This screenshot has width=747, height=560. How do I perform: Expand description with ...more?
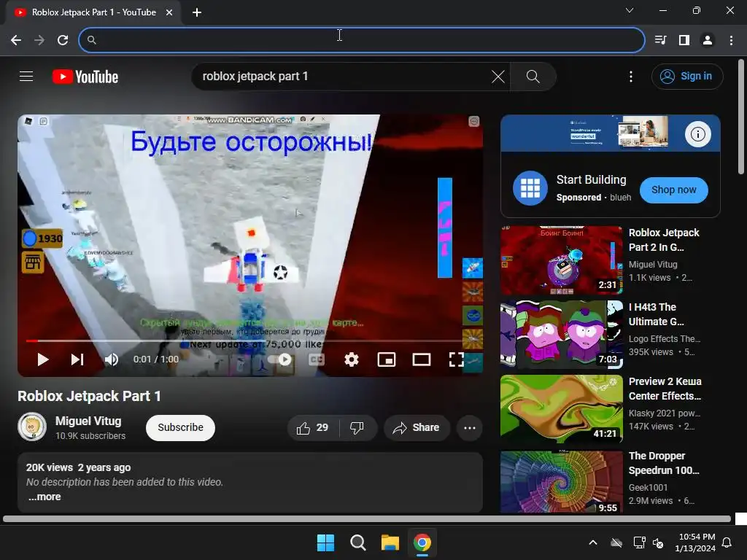[44, 497]
